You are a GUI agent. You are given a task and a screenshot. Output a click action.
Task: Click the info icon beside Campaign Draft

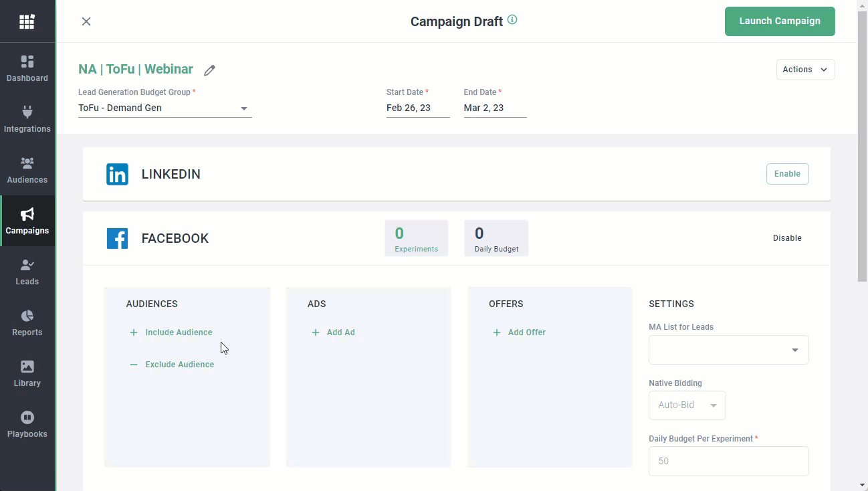(x=512, y=20)
